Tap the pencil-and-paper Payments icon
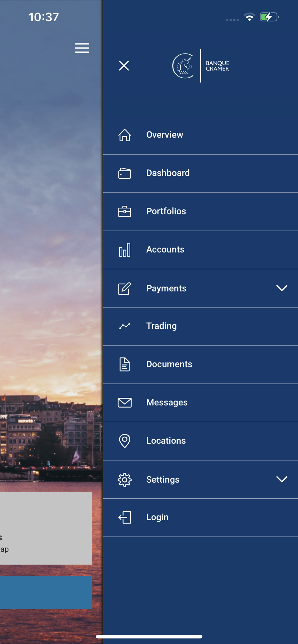This screenshot has height=644, width=298. 124,289
